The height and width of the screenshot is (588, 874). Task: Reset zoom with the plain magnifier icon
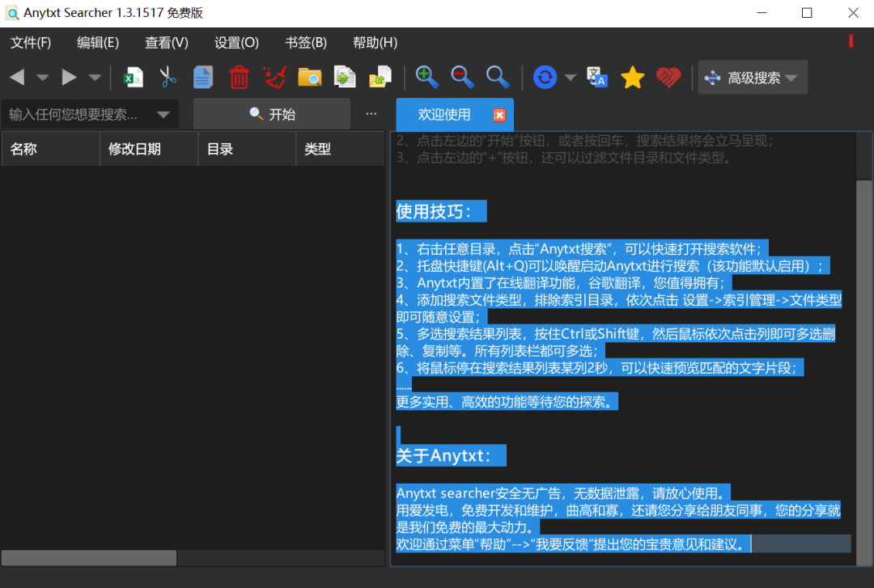(x=498, y=77)
